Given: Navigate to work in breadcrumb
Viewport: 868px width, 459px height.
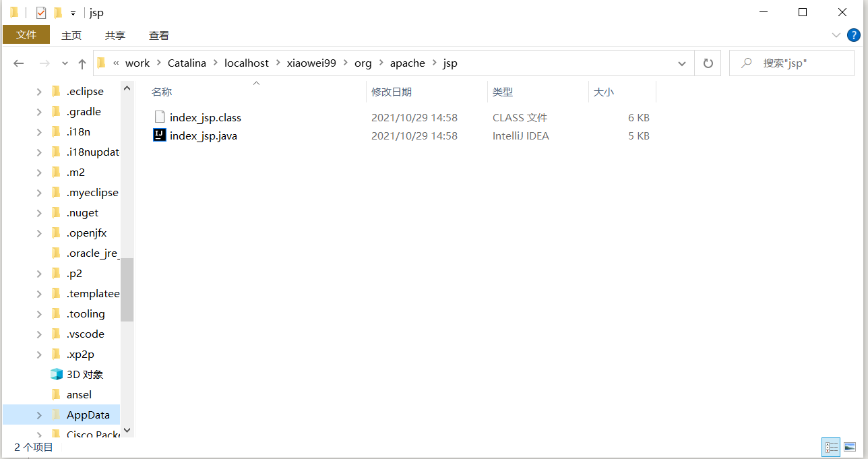Looking at the screenshot, I should (137, 63).
